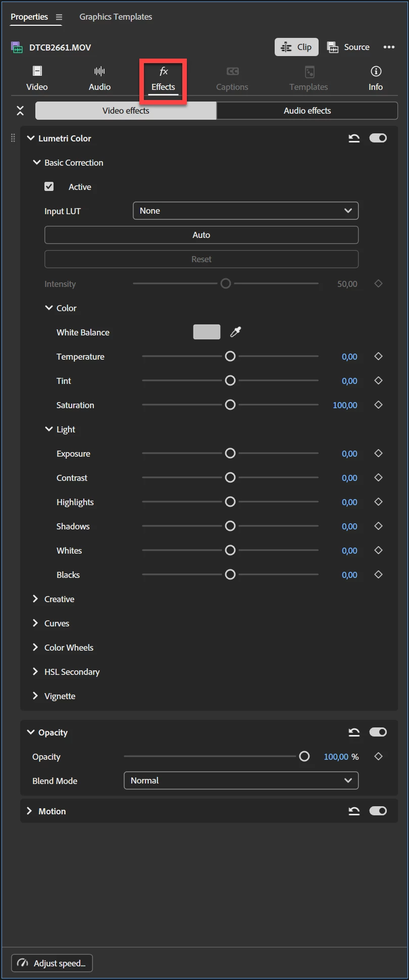
Task: Toggle keyframe for Exposure
Action: (378, 454)
